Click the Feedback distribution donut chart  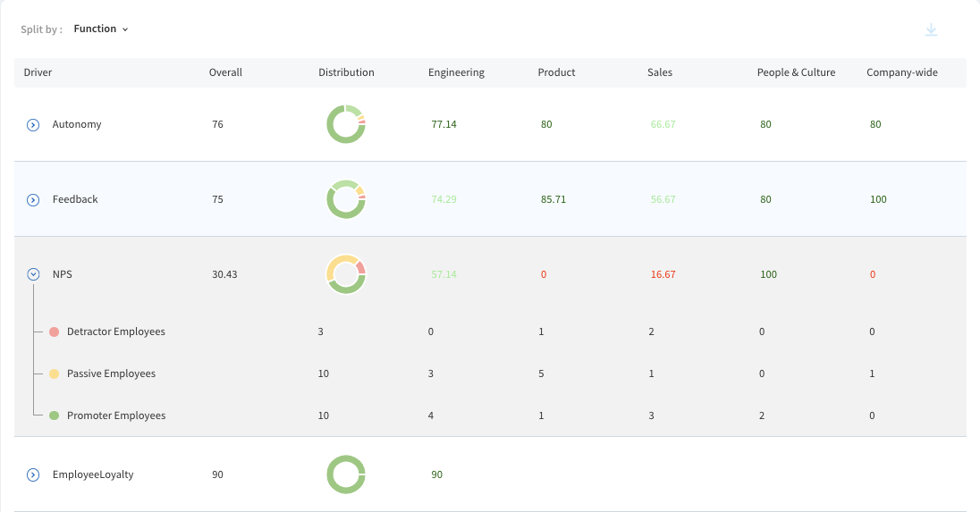[x=346, y=199]
